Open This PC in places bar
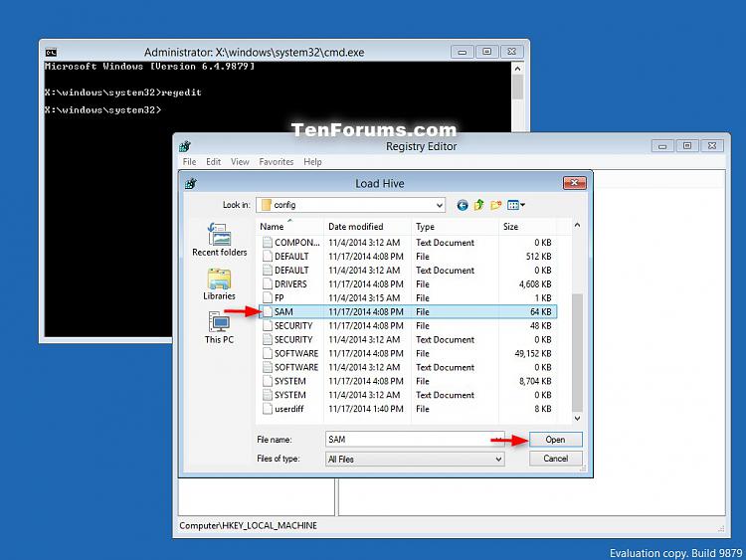746x560 pixels. [220, 328]
